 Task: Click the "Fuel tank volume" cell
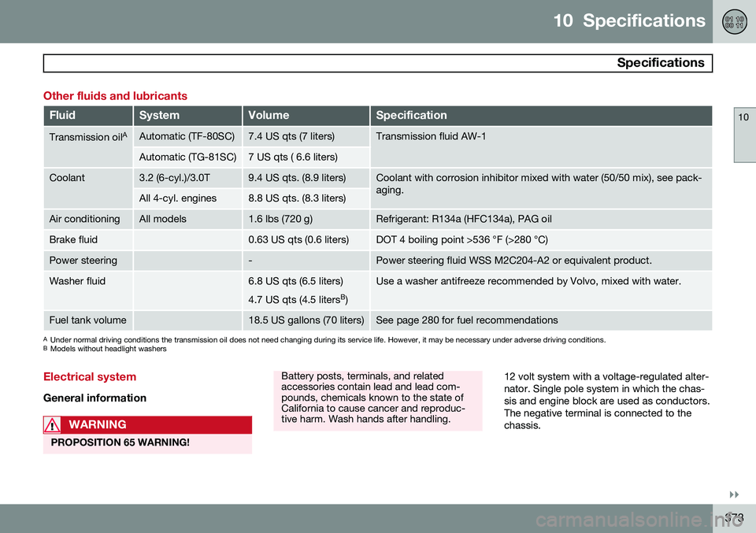tap(87, 320)
